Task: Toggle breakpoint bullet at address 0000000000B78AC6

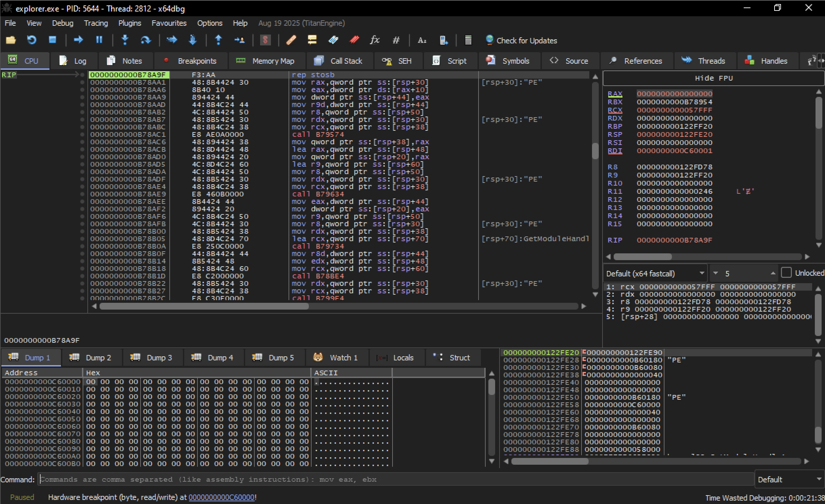Action: click(82, 142)
